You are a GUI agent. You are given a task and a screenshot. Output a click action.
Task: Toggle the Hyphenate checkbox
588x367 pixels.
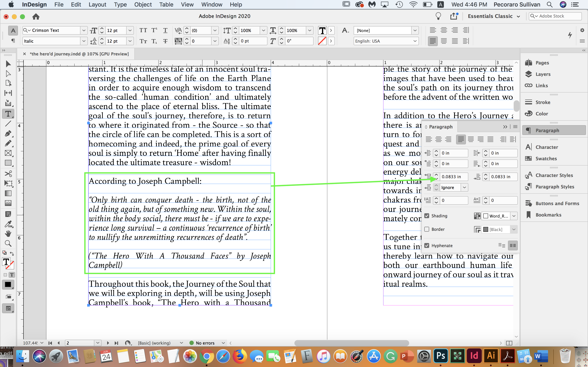point(427,245)
